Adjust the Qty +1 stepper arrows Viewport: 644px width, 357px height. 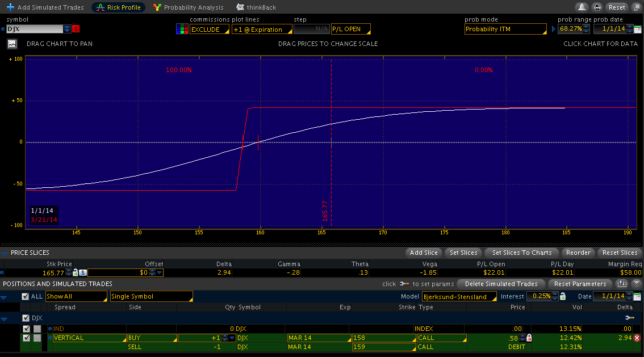[x=224, y=338]
